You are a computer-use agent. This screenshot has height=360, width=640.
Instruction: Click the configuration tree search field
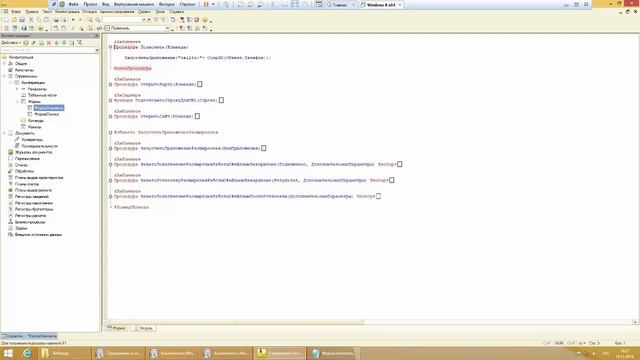pos(47,50)
